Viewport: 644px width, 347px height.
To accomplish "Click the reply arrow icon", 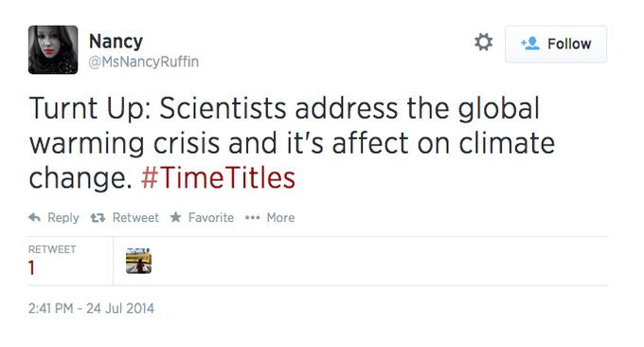I will click(x=34, y=217).
